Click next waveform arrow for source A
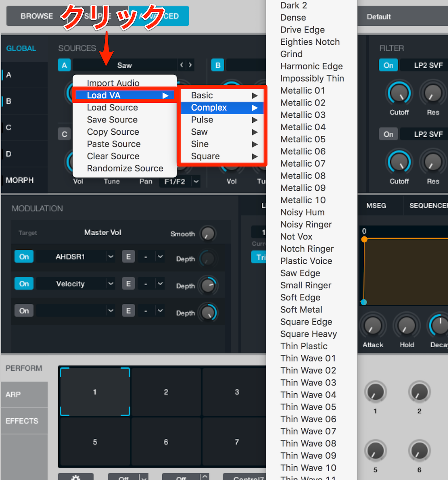 (x=190, y=65)
